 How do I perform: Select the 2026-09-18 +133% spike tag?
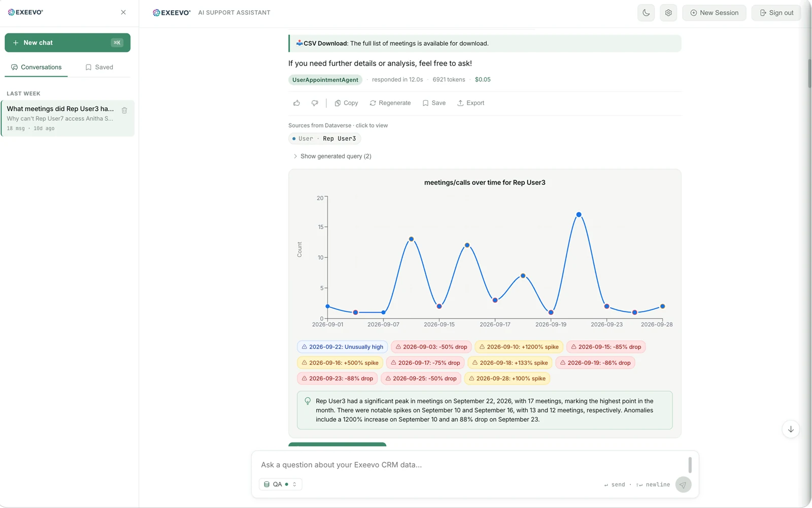[510, 363]
